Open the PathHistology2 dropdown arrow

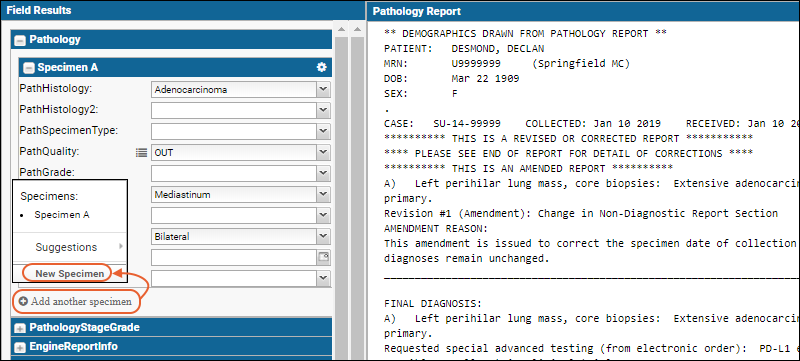coord(323,110)
